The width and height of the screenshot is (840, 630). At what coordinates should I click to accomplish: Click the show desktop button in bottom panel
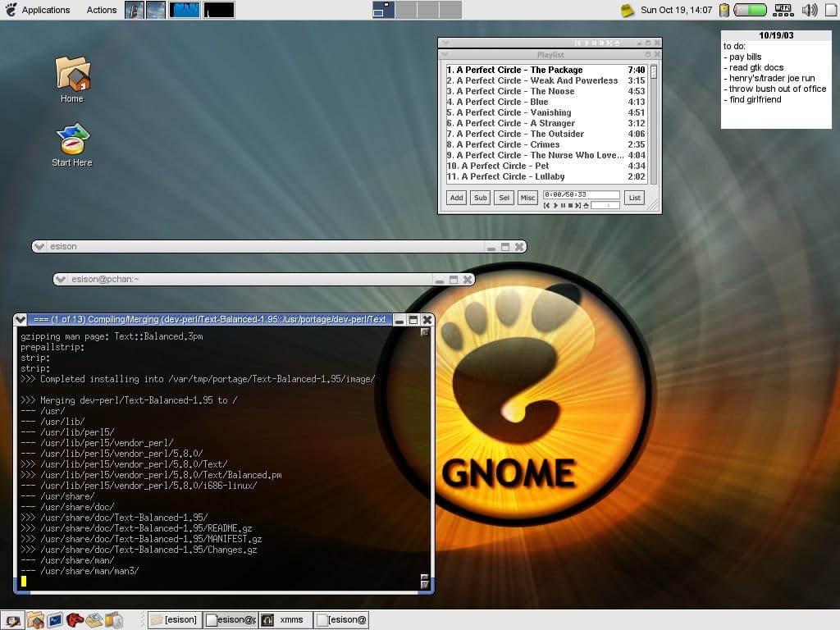12,620
